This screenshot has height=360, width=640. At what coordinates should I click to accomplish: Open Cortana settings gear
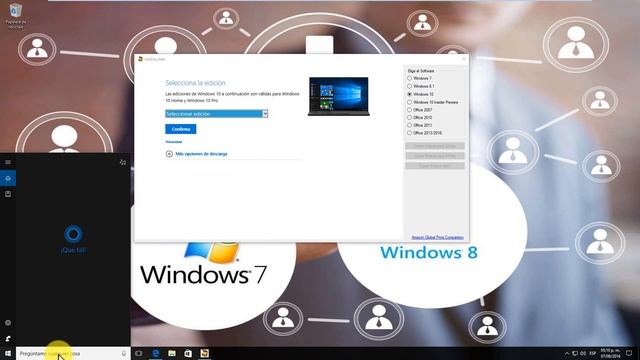point(8,323)
